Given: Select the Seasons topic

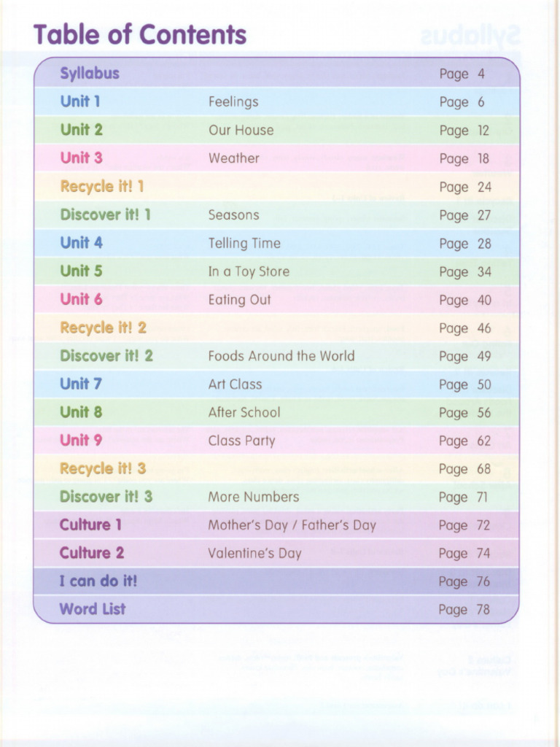Looking at the screenshot, I should pyautogui.click(x=233, y=214).
